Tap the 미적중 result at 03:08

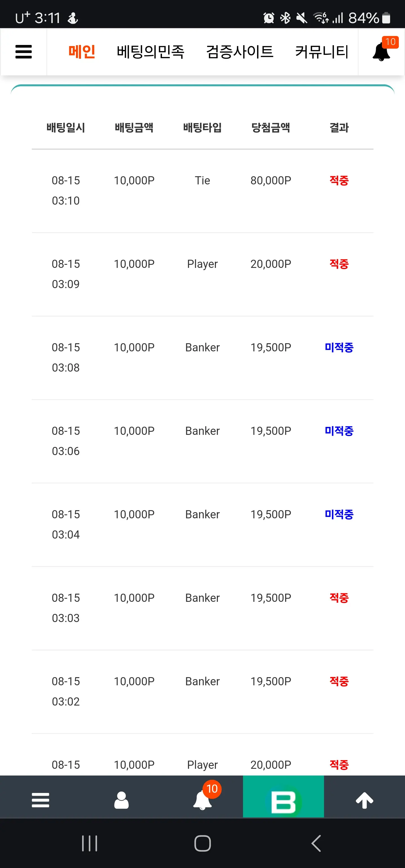[x=339, y=347]
